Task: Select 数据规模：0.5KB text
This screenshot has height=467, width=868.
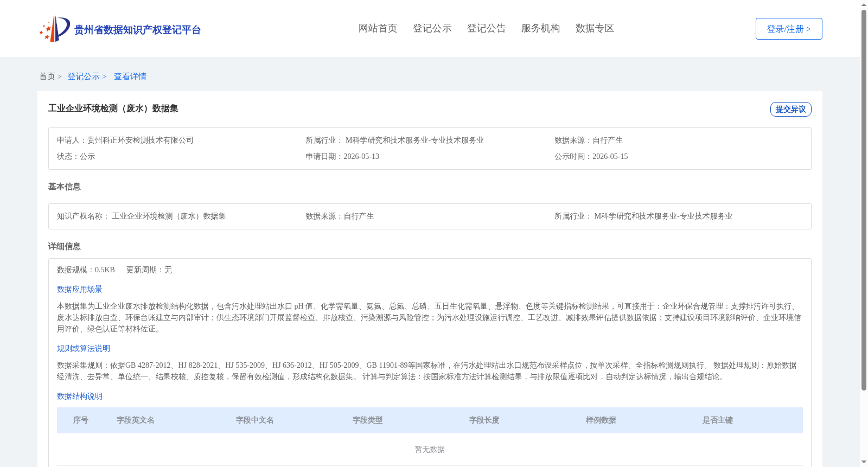Action: 86,270
